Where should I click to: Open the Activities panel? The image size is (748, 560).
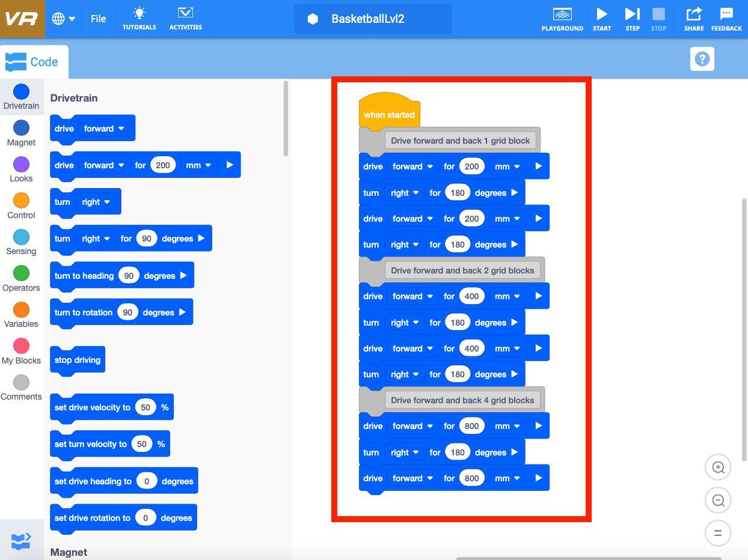[185, 18]
